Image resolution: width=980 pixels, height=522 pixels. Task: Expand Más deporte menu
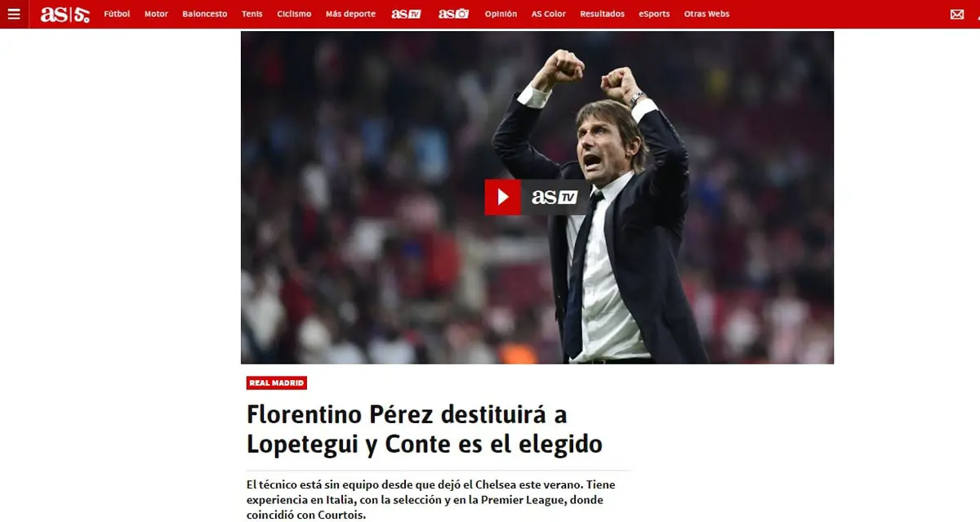(350, 14)
